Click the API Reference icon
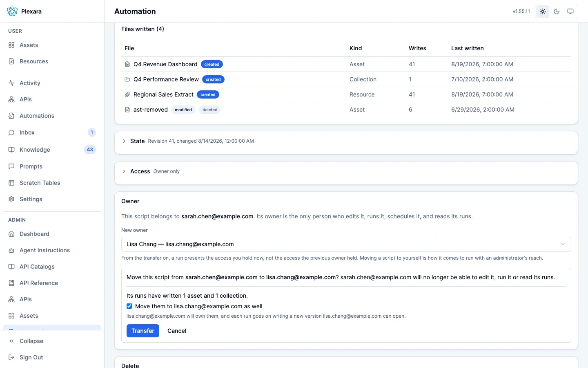Image resolution: width=588 pixels, height=368 pixels. pyautogui.click(x=11, y=283)
